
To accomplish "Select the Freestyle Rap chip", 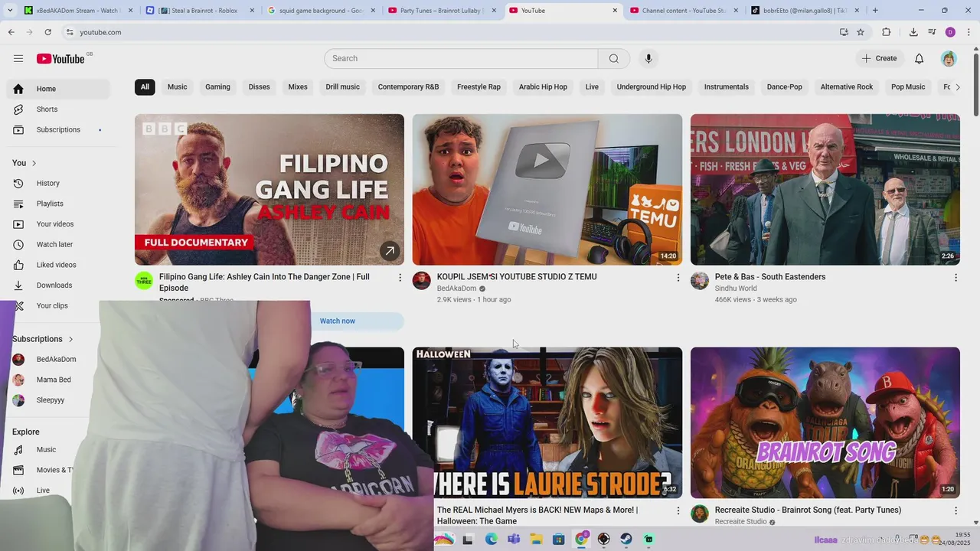I will click(x=479, y=87).
